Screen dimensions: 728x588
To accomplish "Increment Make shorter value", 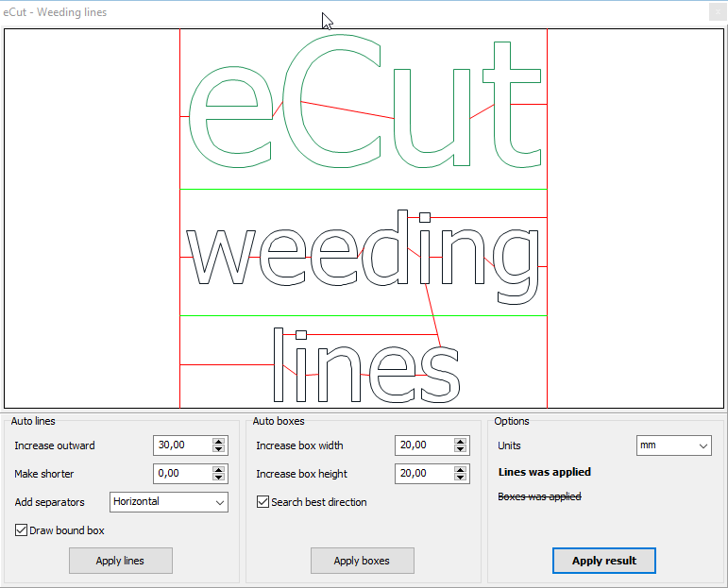I will click(219, 470).
